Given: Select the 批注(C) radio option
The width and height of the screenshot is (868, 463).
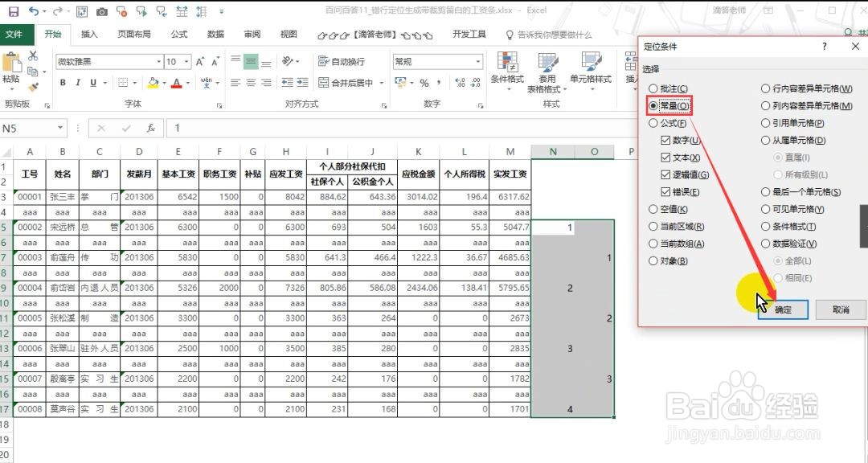Looking at the screenshot, I should 668,88.
